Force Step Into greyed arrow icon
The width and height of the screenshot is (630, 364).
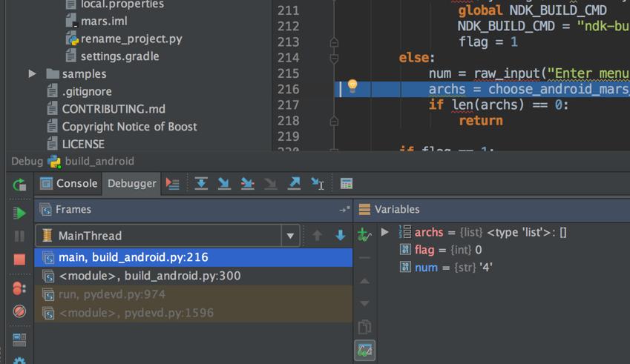(270, 183)
